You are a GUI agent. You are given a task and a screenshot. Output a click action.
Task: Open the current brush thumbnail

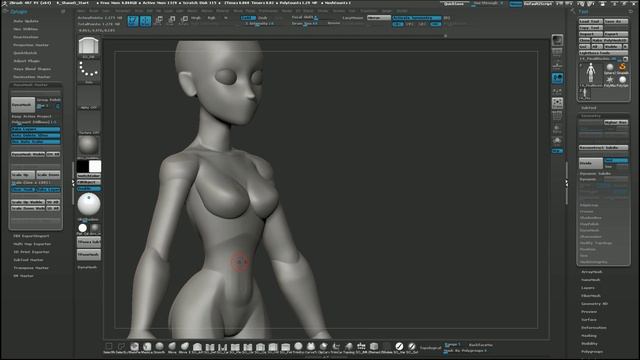coord(89,47)
